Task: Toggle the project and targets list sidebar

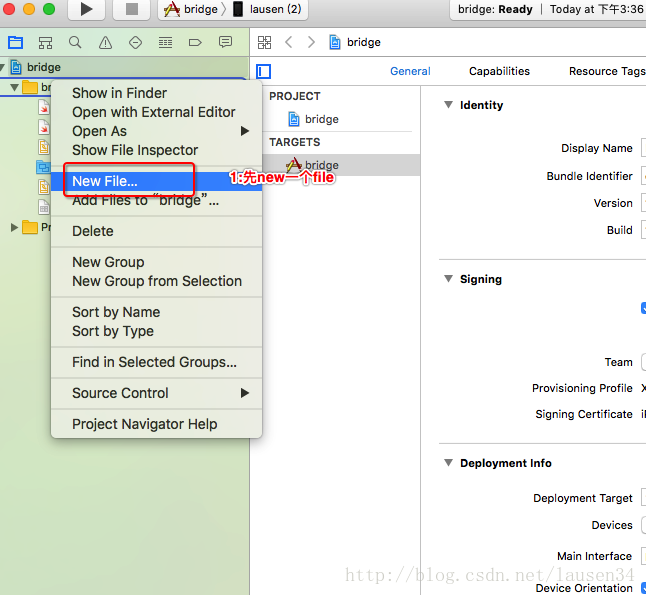Action: point(264,71)
